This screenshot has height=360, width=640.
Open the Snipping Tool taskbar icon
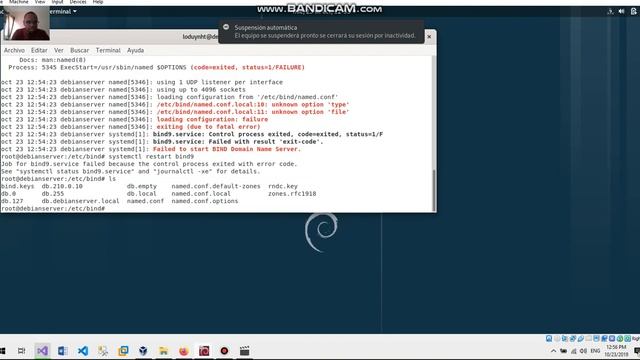[x=103, y=351]
